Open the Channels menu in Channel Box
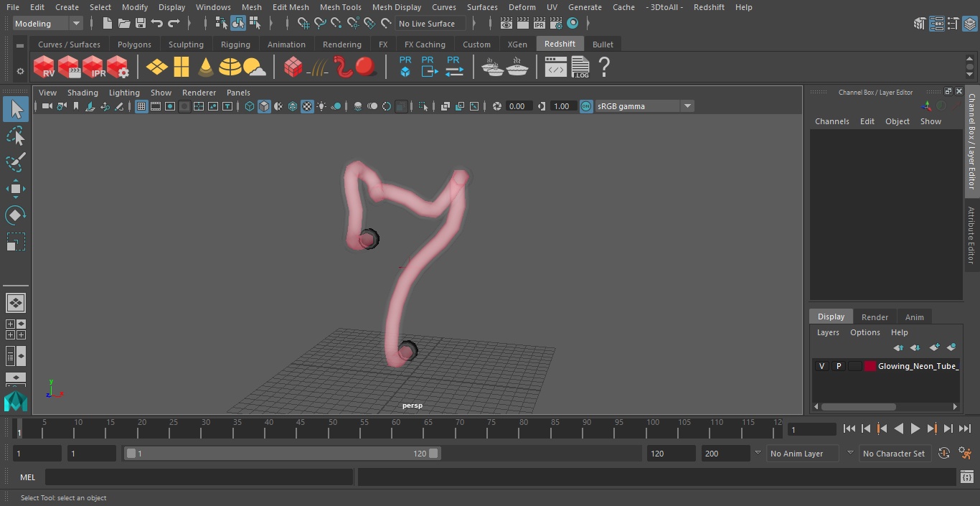980x506 pixels. (831, 121)
